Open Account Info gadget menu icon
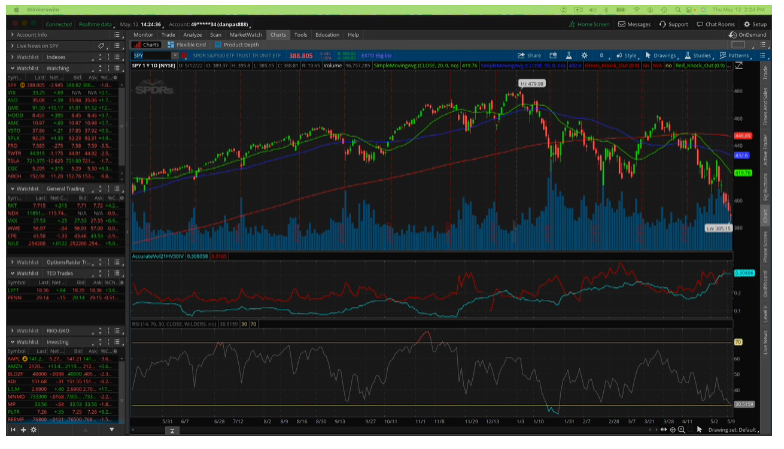 point(117,35)
